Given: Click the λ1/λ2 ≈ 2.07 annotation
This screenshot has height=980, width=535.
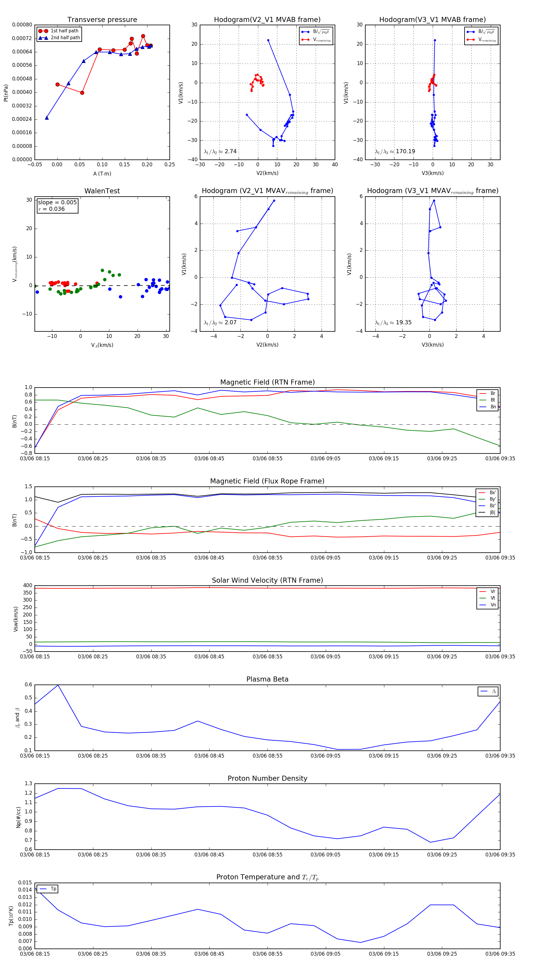Looking at the screenshot, I should coord(220,323).
